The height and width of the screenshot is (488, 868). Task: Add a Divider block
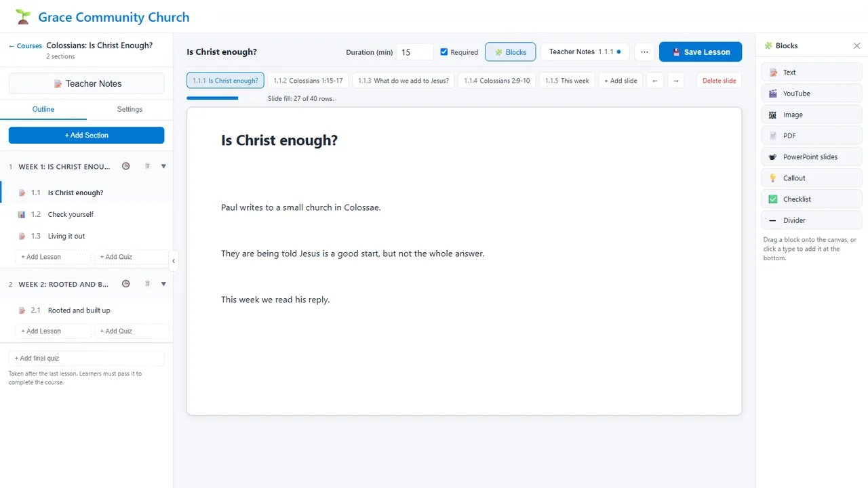point(812,220)
